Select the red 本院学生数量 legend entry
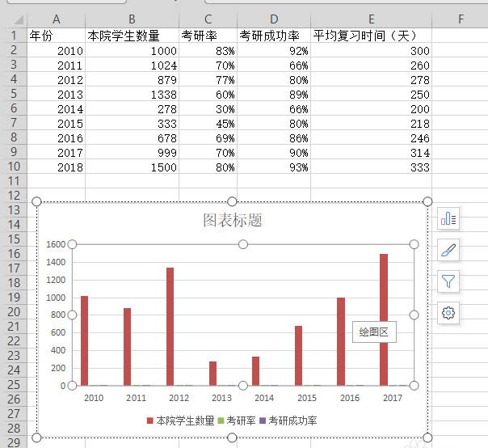 click(181, 421)
